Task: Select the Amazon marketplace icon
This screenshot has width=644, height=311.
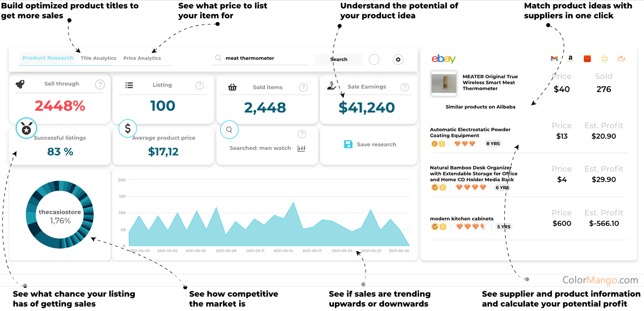Action: (x=571, y=58)
